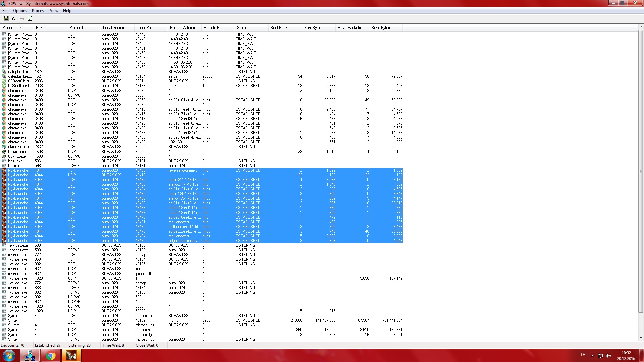Open the File menu
Viewport: 644px width, 362px height.
point(5,11)
